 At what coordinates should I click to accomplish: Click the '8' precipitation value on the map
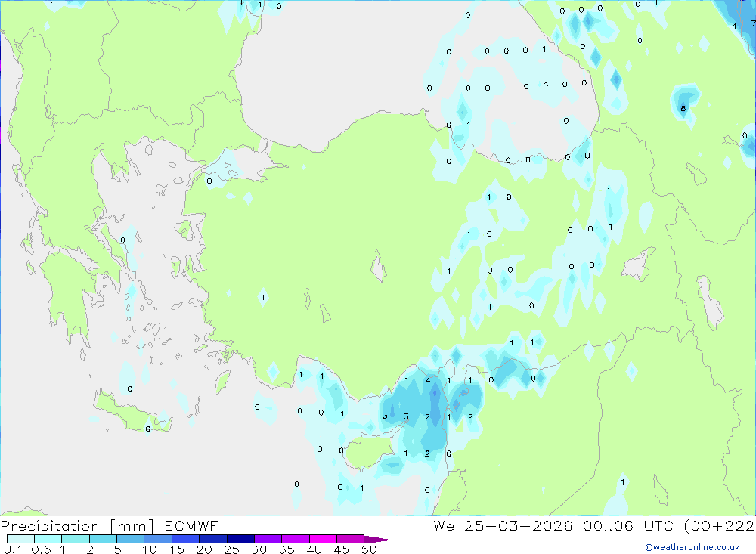[x=683, y=109]
